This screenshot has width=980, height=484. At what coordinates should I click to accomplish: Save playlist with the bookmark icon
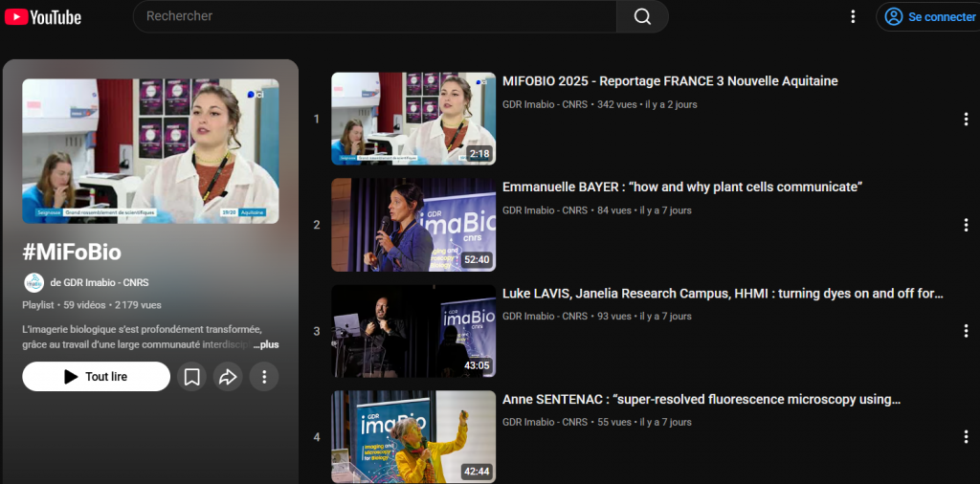pos(191,377)
